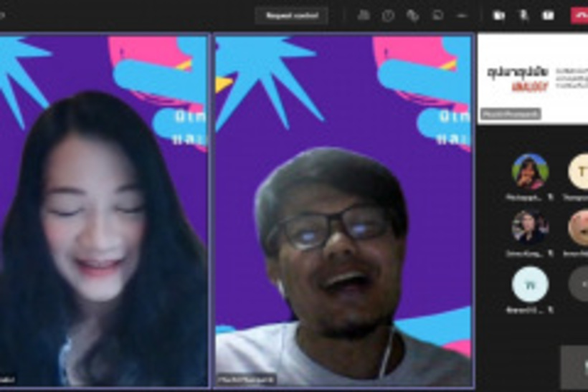Select the avatar with the outdoor landscape photo

pyautogui.click(x=530, y=171)
